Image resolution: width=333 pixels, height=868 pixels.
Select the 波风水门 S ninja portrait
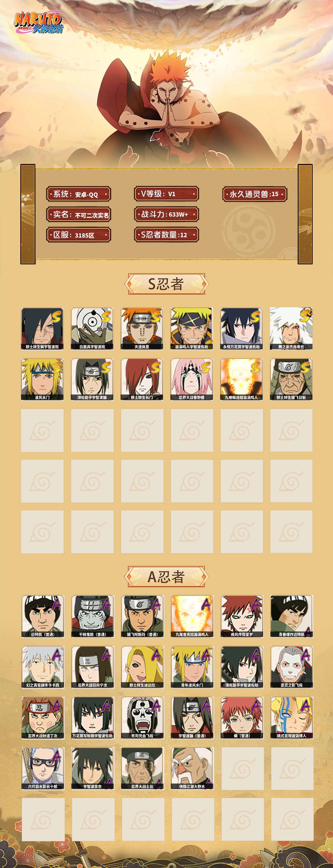tap(42, 379)
